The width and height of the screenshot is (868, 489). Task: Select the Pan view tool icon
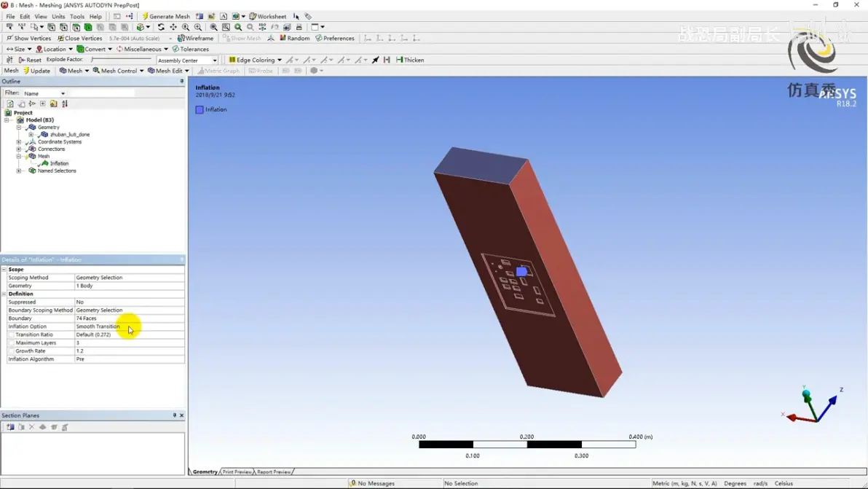click(173, 26)
